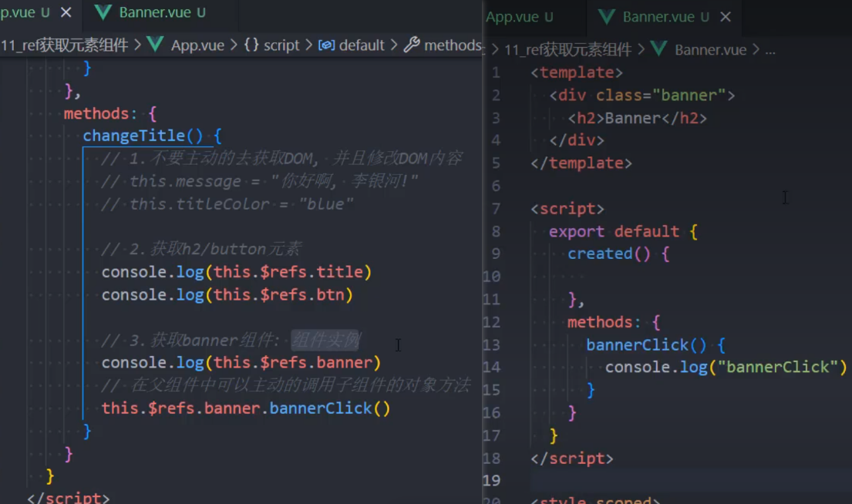Viewport: 852px width, 504px height.
Task: Click line number 10 in Banner.vue gutter
Action: pos(491,277)
